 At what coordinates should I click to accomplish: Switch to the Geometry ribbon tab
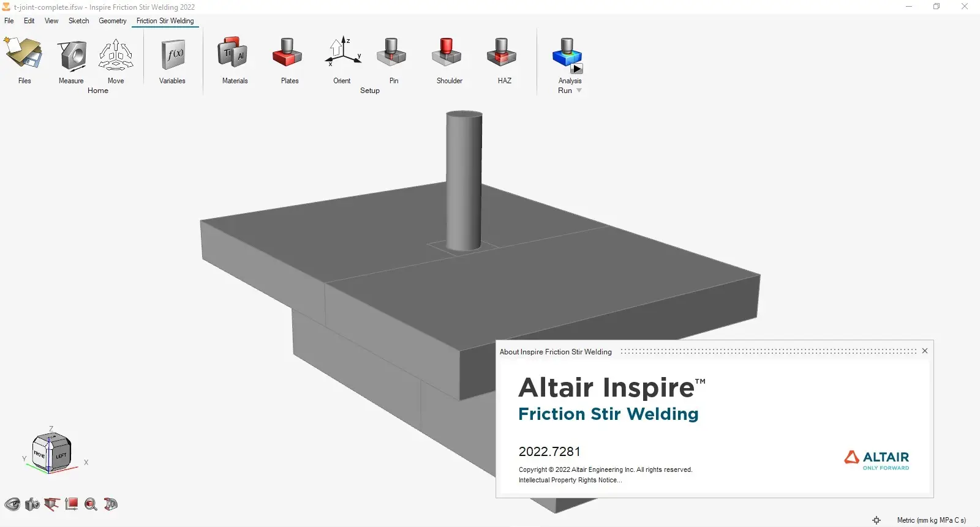tap(113, 21)
